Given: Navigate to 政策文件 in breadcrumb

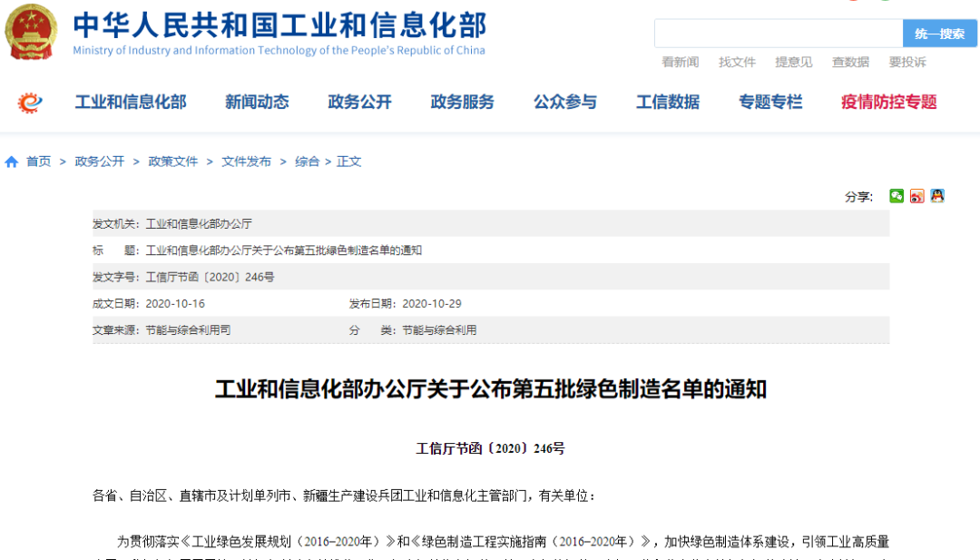Looking at the screenshot, I should (x=173, y=162).
